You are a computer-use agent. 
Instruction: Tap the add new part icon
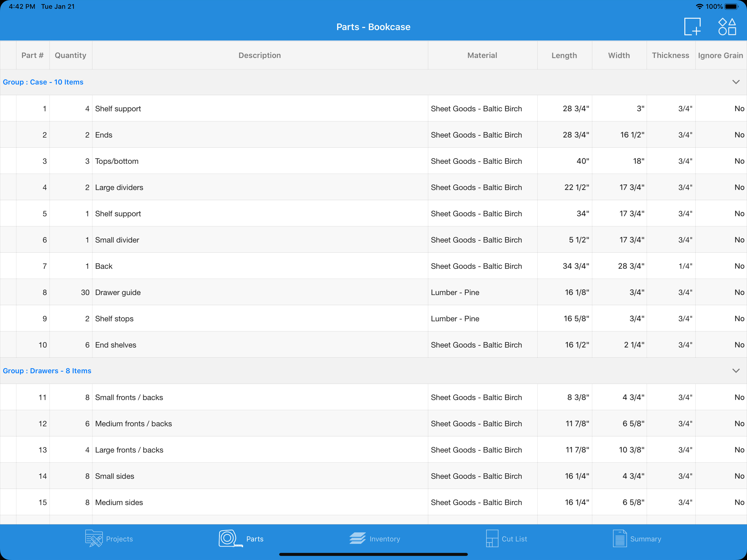[692, 27]
